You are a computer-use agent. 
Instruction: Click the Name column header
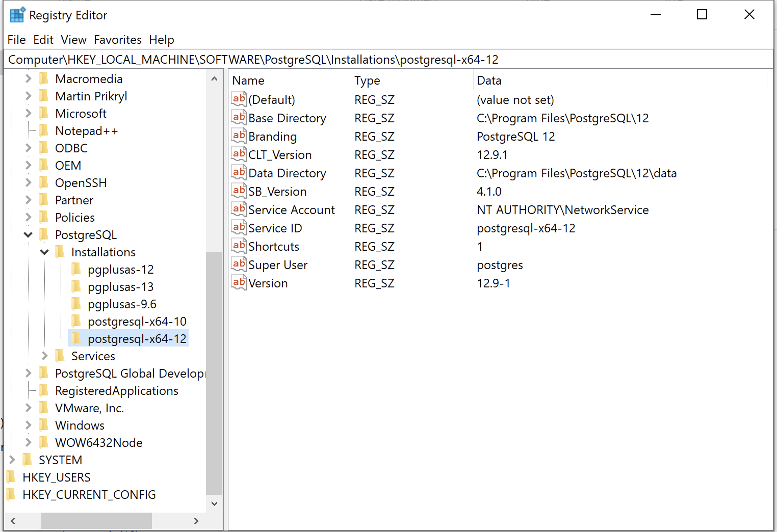point(248,81)
